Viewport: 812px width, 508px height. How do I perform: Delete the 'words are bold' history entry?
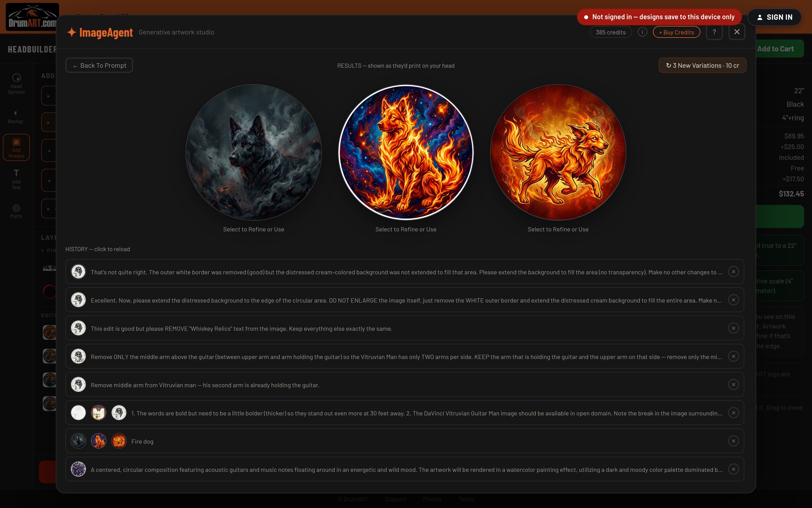(x=734, y=413)
